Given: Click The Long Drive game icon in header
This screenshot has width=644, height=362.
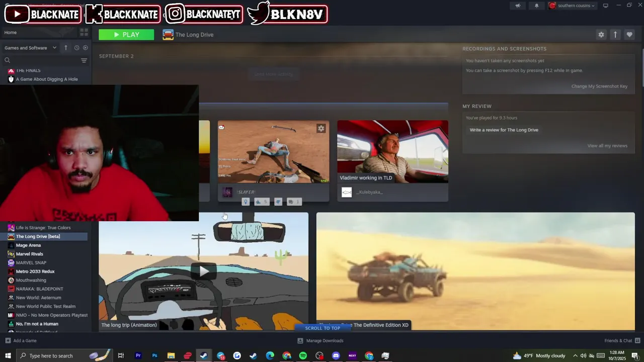Looking at the screenshot, I should coord(168,35).
